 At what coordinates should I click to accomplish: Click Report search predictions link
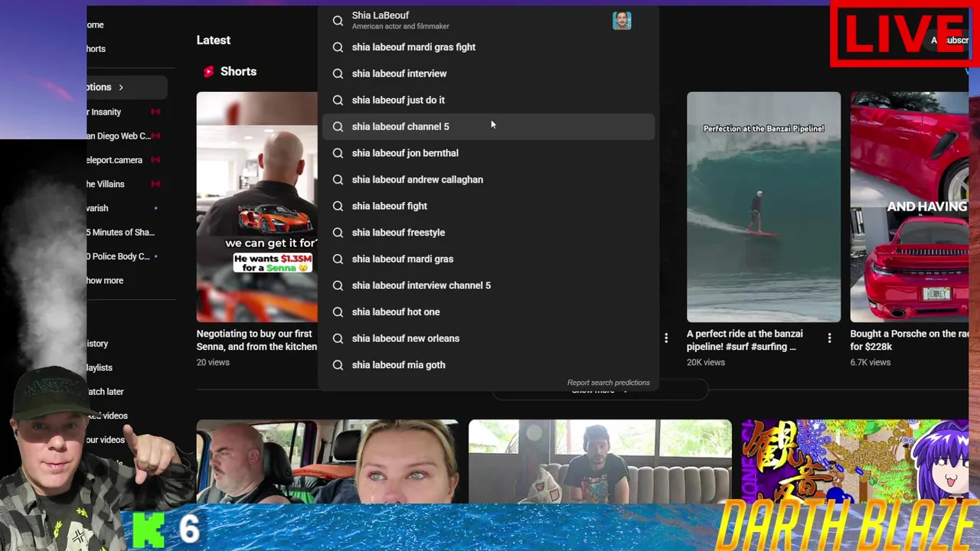pos(608,383)
